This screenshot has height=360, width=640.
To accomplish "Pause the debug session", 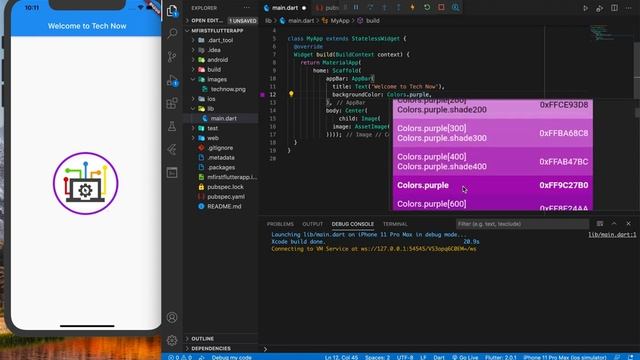I will coord(356,7).
